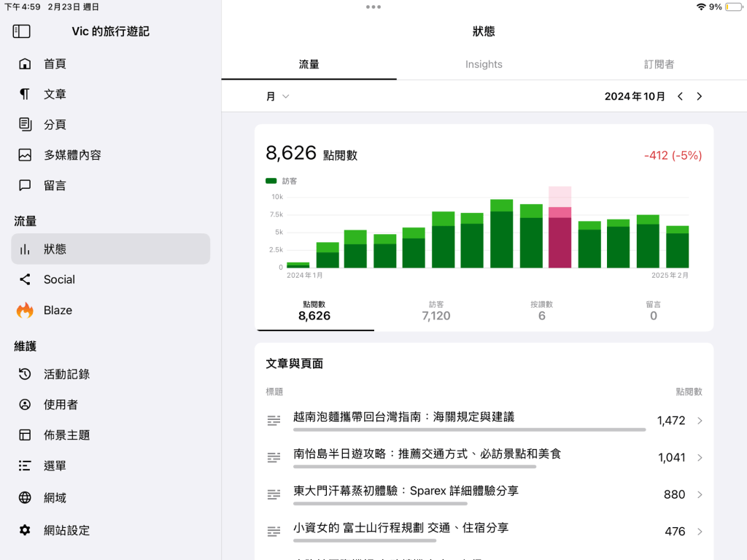Viewport: 747px width, 560px height.
Task: Select the 訪客 7,120 metric
Action: (436, 311)
